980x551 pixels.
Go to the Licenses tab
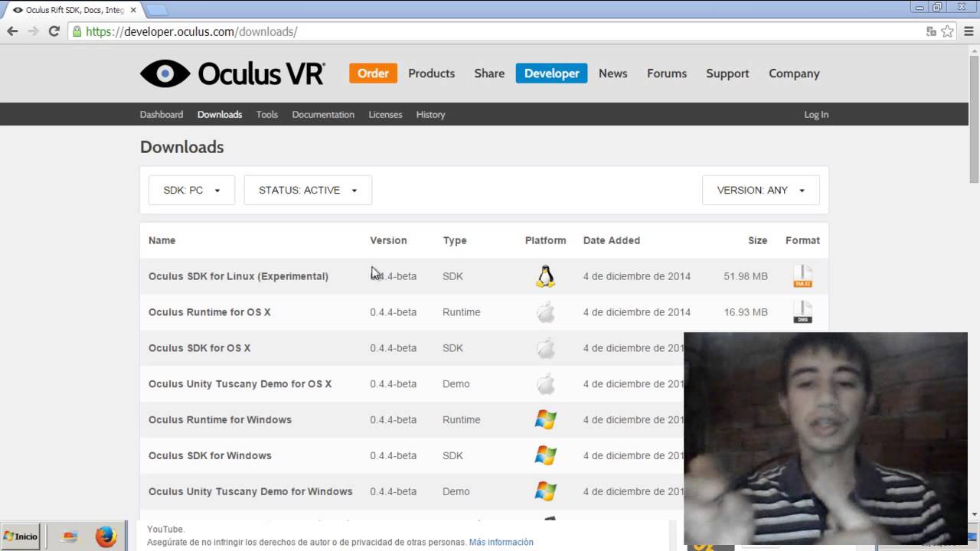385,115
